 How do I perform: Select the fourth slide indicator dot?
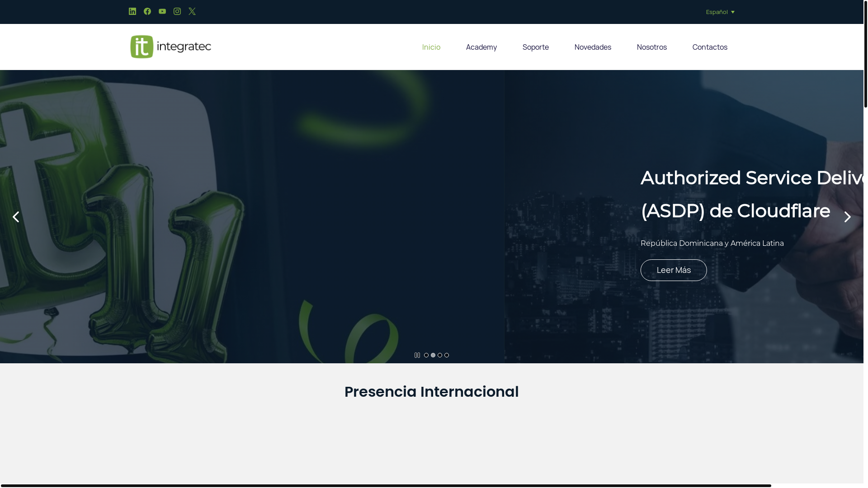click(x=447, y=355)
